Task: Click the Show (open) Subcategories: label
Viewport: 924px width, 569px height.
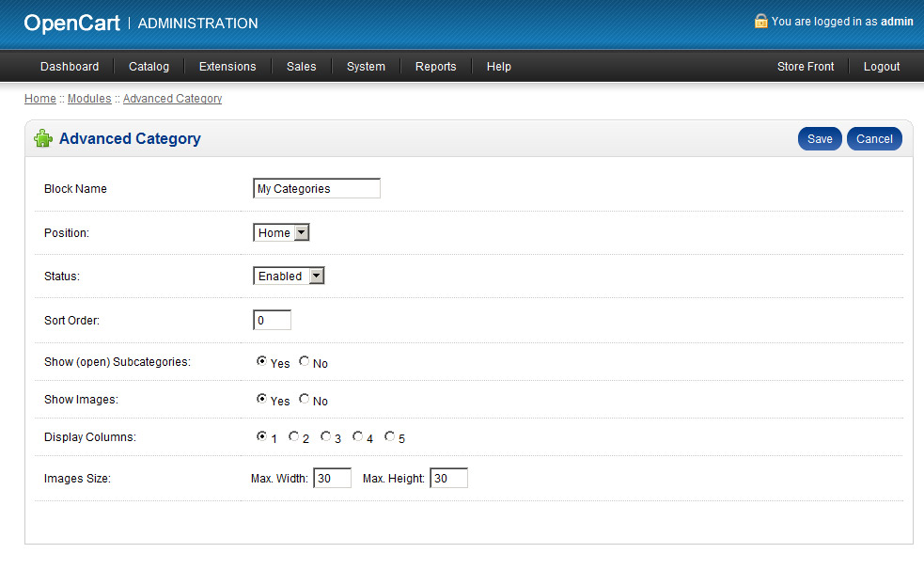Action: coord(117,361)
